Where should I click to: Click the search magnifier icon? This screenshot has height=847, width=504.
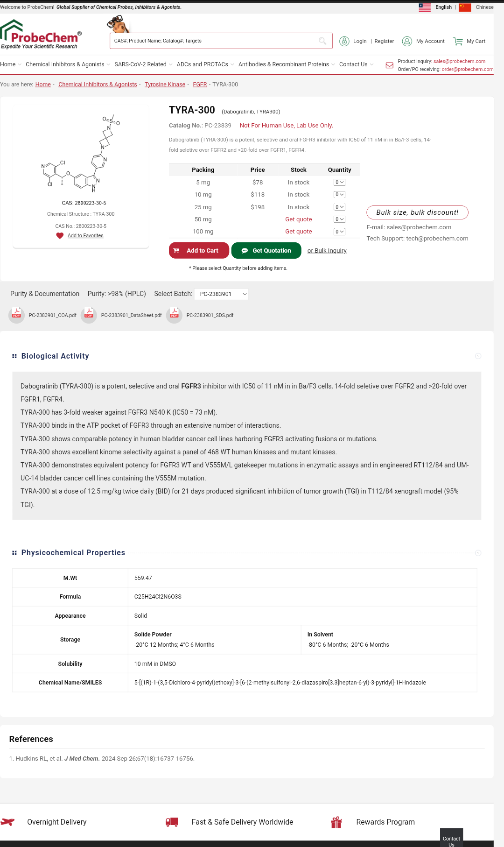coord(322,41)
